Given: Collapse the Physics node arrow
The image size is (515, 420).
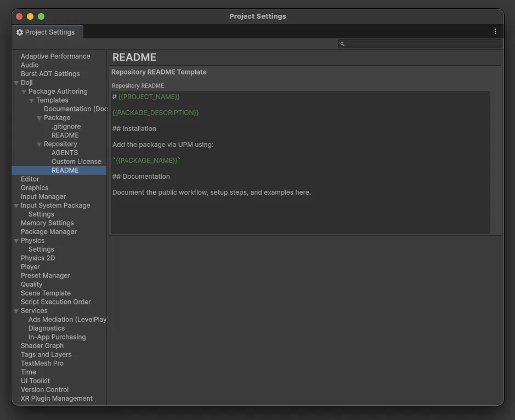Looking at the screenshot, I should coord(16,241).
